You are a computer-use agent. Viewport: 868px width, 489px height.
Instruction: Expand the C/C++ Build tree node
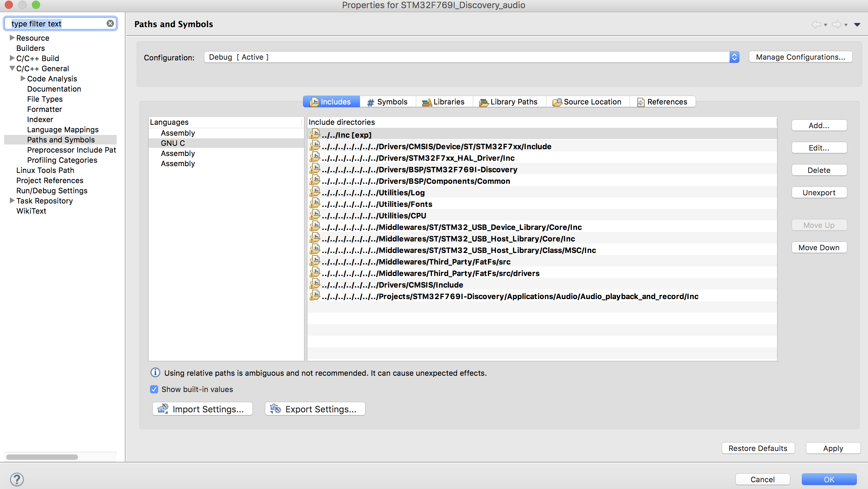click(12, 58)
